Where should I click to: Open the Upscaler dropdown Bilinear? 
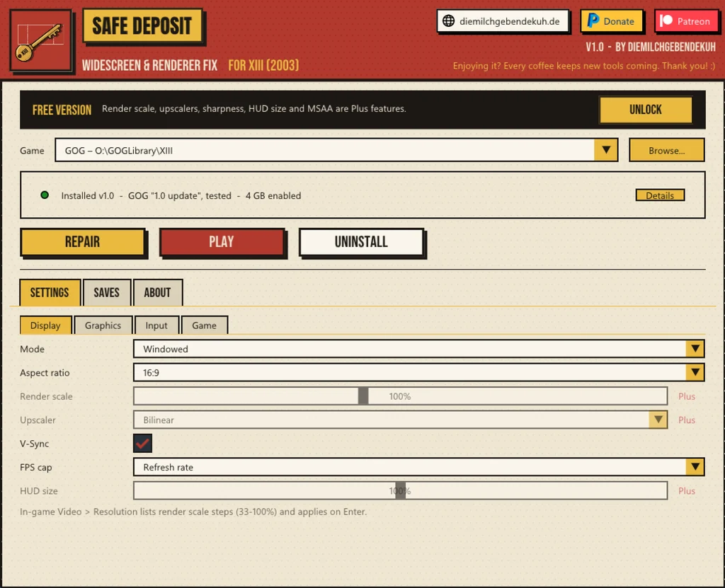pyautogui.click(x=400, y=420)
